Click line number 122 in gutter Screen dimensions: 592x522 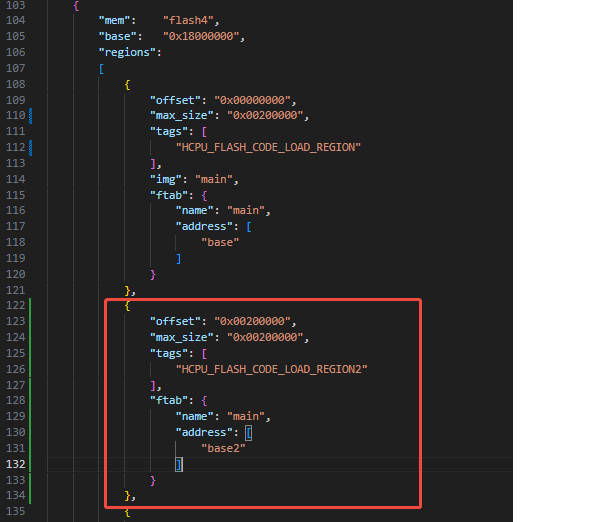(x=15, y=305)
